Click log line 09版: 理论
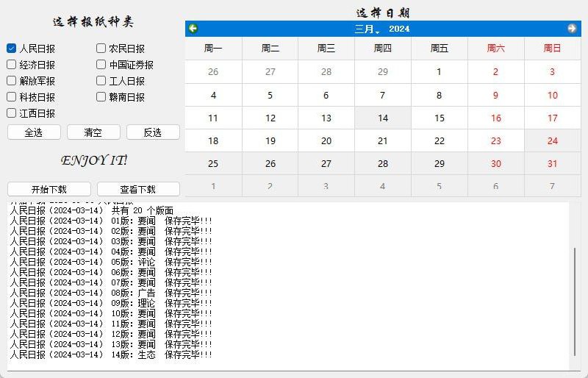This screenshot has width=588, height=378. tap(111, 303)
